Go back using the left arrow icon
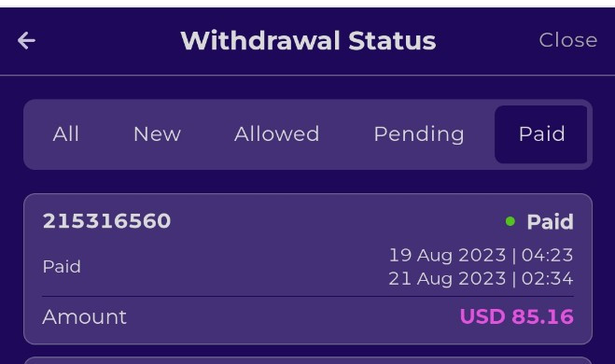615x364 pixels. click(26, 41)
